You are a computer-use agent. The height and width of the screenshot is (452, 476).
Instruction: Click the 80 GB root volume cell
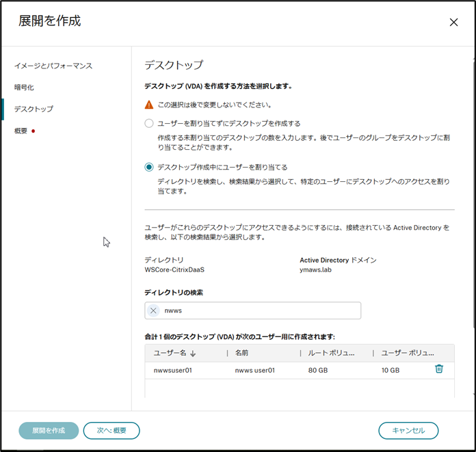tap(318, 371)
